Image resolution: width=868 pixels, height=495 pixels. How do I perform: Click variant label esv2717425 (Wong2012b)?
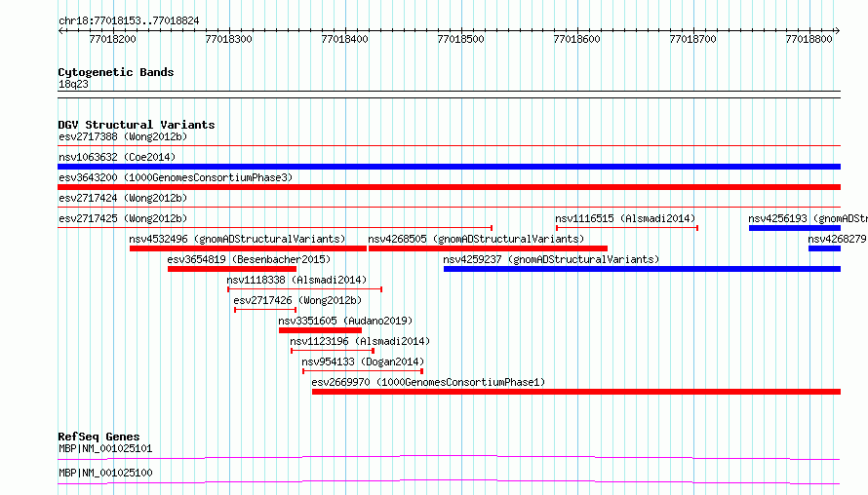[x=123, y=218]
